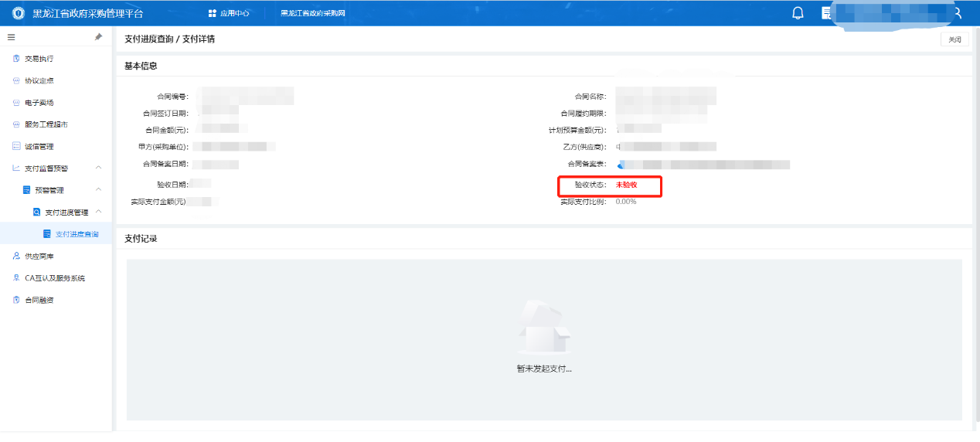980x442 pixels.
Task: Open 协议定点 in the sidebar
Action: point(39,80)
